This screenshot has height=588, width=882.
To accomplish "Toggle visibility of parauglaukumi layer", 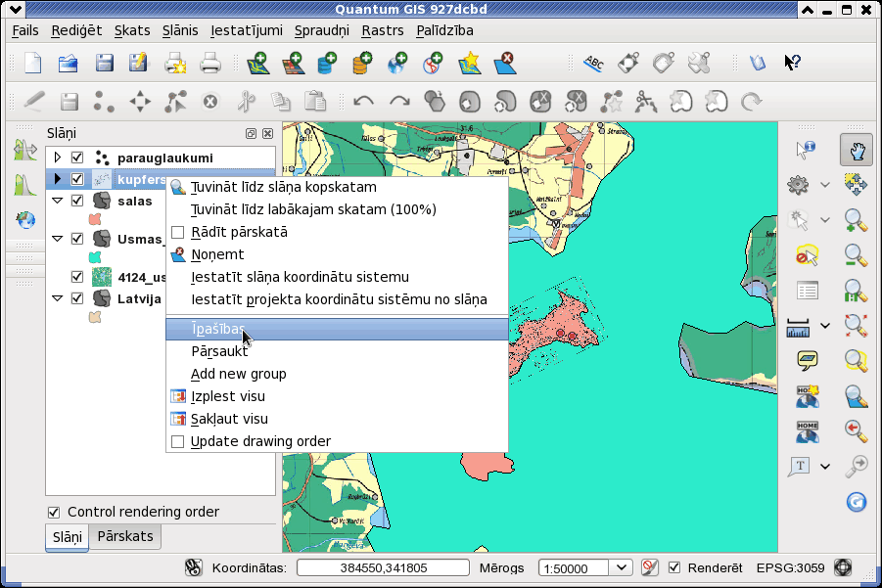I will pyautogui.click(x=77, y=158).
